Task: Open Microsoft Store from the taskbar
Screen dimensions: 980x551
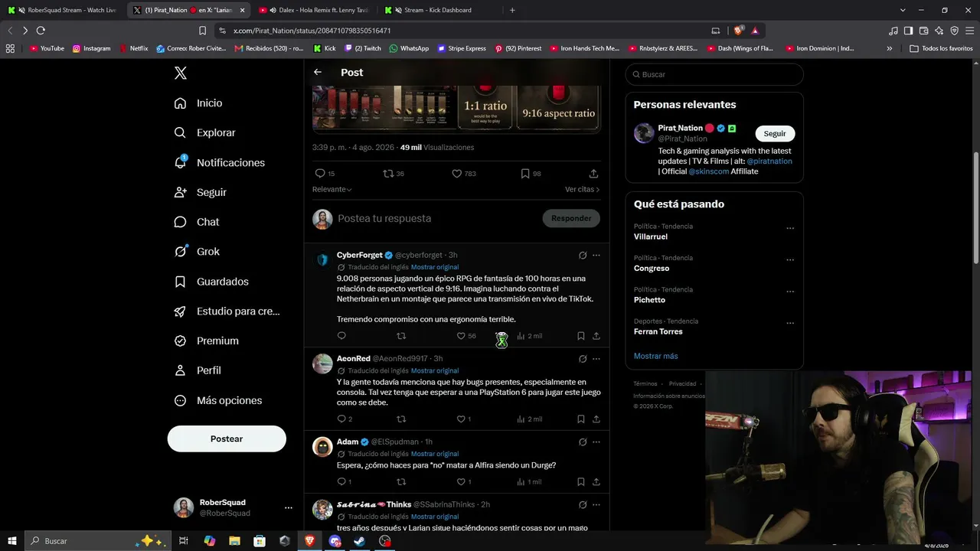Action: click(x=260, y=541)
